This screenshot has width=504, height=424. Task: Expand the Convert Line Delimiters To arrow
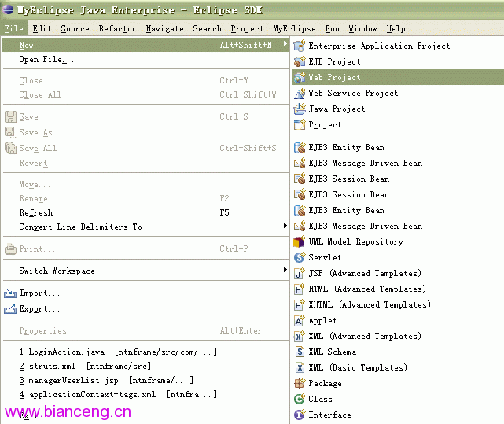coord(285,226)
